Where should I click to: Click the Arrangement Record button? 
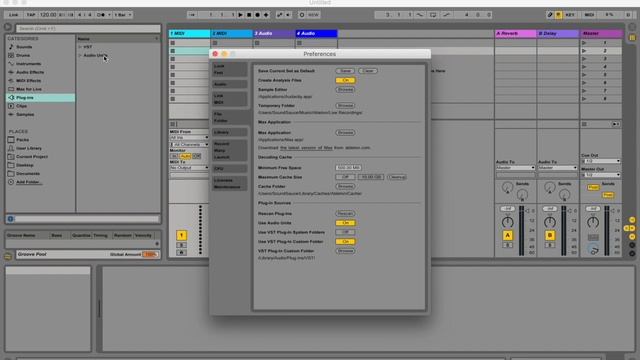pos(258,15)
